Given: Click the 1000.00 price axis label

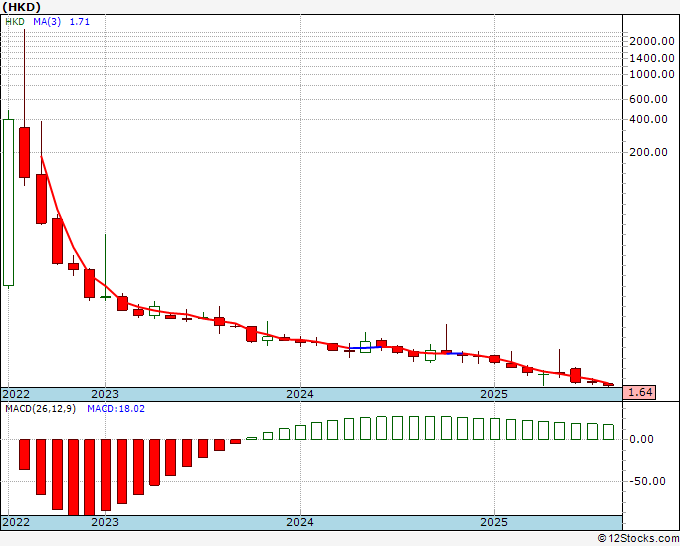Looking at the screenshot, I should pos(652,74).
